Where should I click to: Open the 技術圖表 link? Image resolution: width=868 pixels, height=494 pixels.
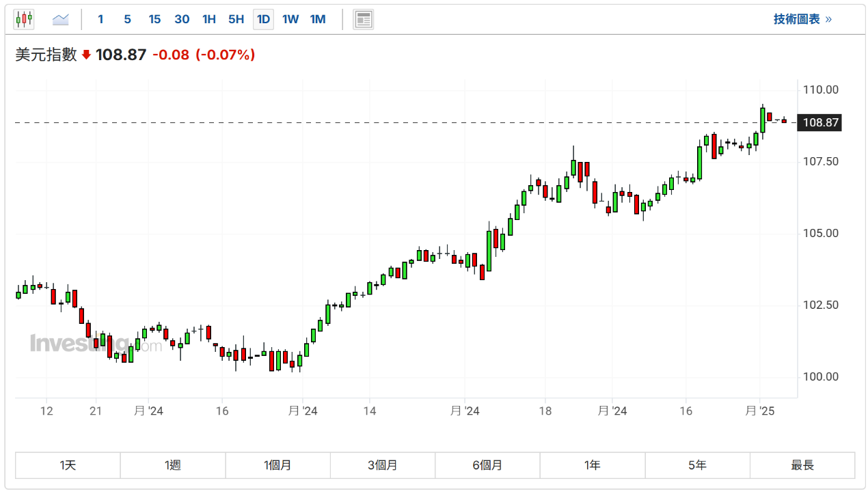[x=802, y=19]
